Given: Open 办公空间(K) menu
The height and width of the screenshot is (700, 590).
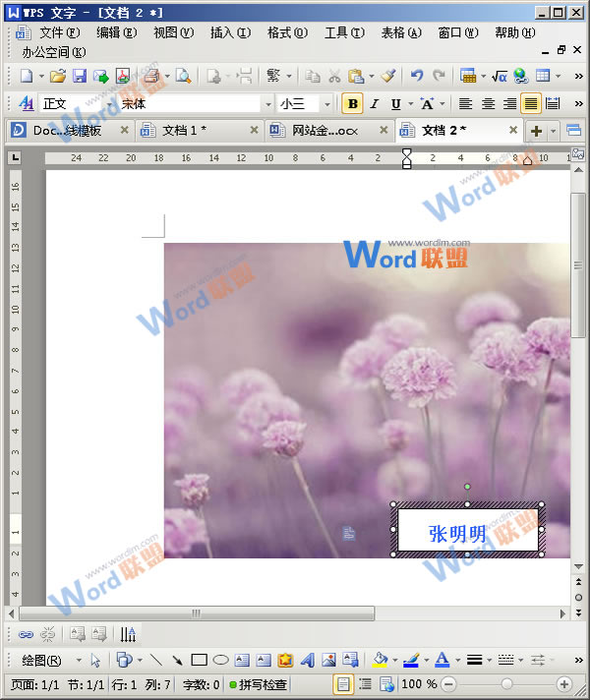Looking at the screenshot, I should (54, 53).
